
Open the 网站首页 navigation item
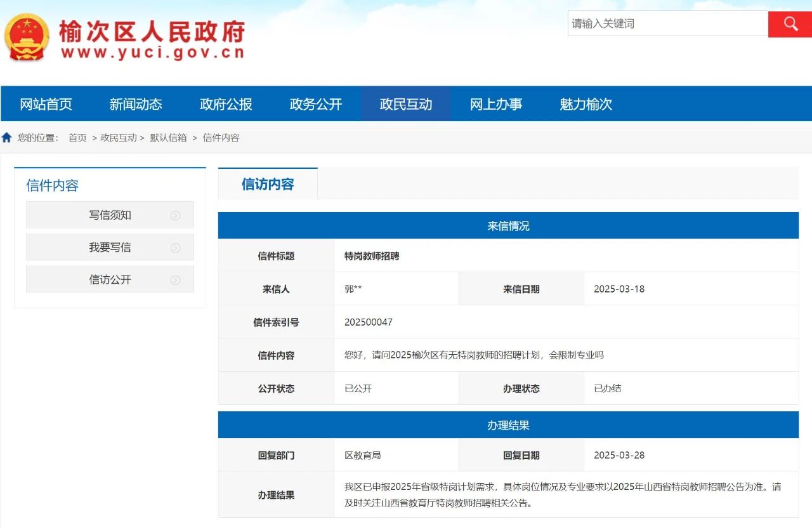click(x=46, y=104)
